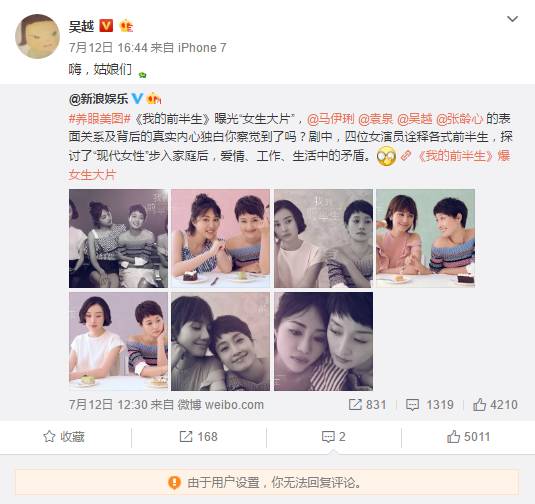Open the #养眼美图# hashtag topic
The image size is (535, 504).
coord(100,119)
